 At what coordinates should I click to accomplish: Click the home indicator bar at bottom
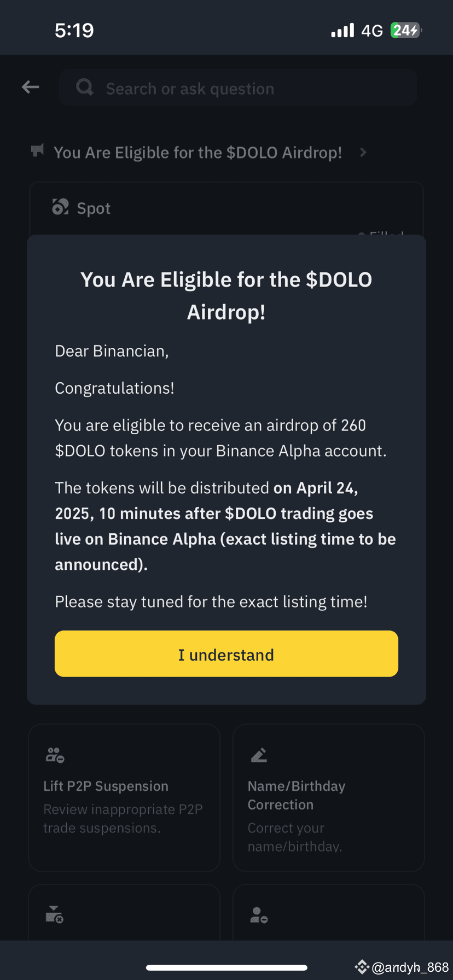pos(226,967)
